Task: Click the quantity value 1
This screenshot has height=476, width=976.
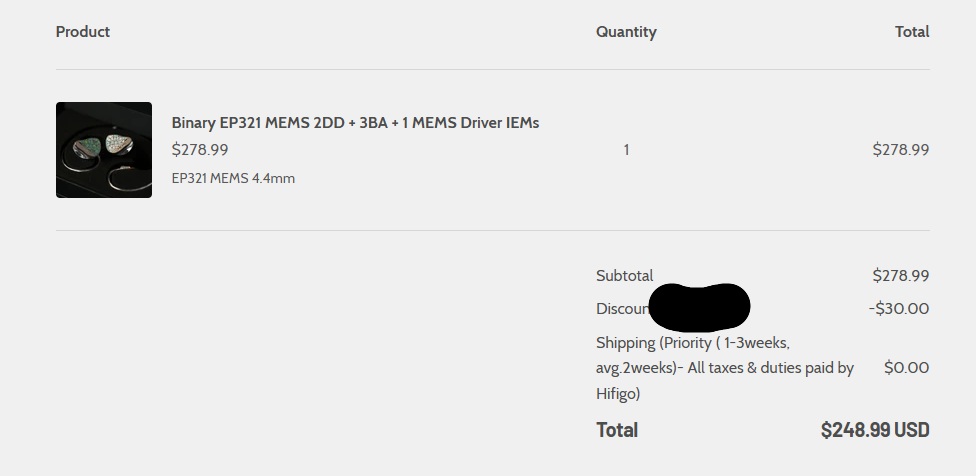Action: [x=626, y=150]
